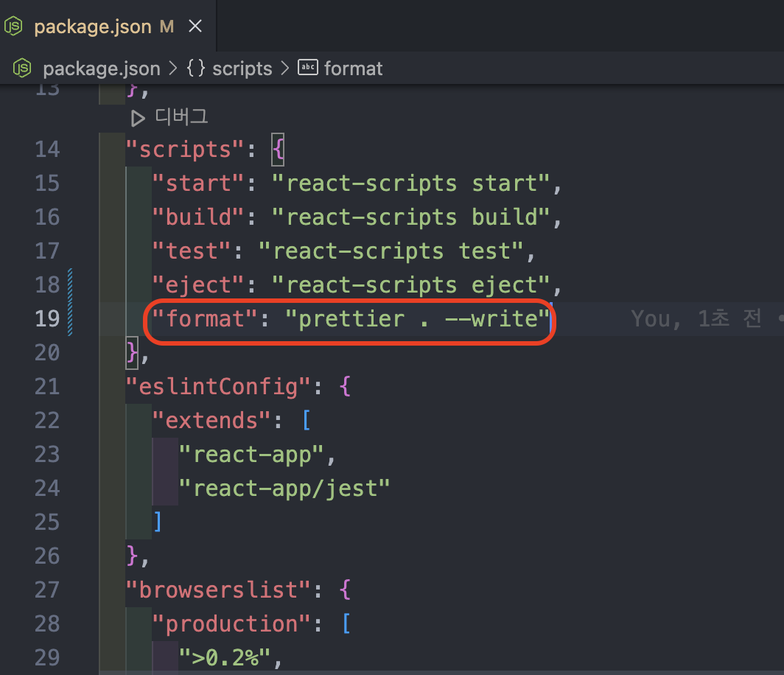Screen dimensions: 784x675
Task: Close the package.json tab
Action: 195,26
